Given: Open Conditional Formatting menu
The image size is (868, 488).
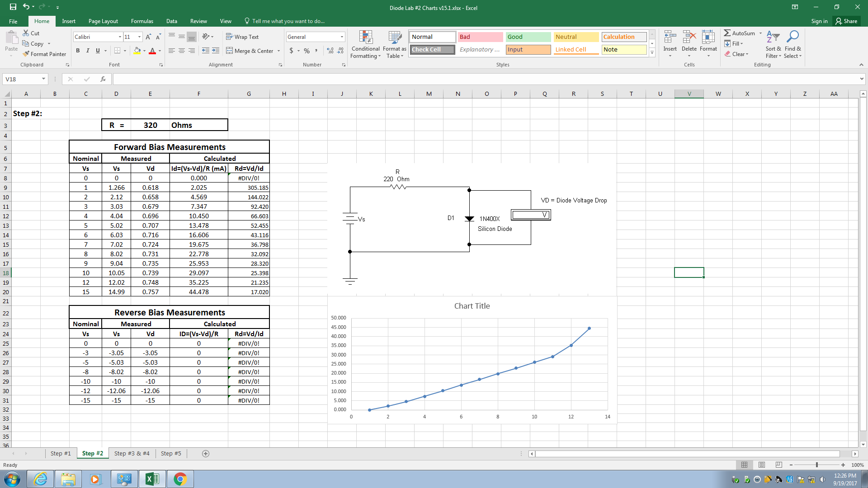Looking at the screenshot, I should pos(365,44).
